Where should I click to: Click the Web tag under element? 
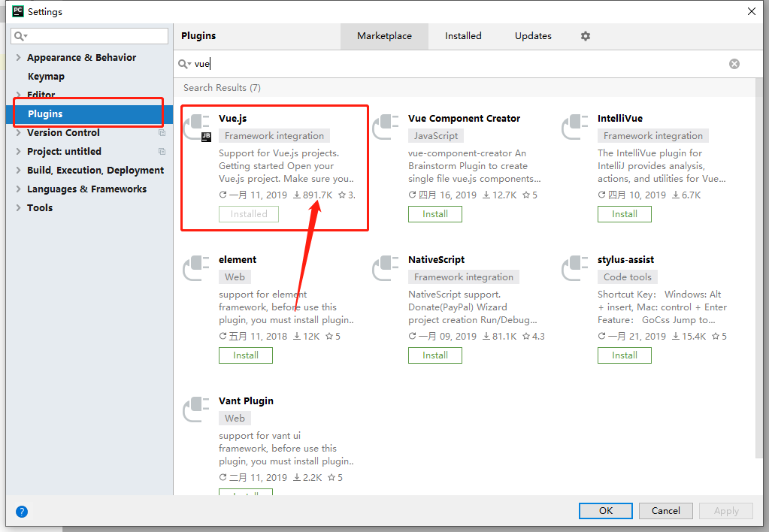pyautogui.click(x=235, y=277)
